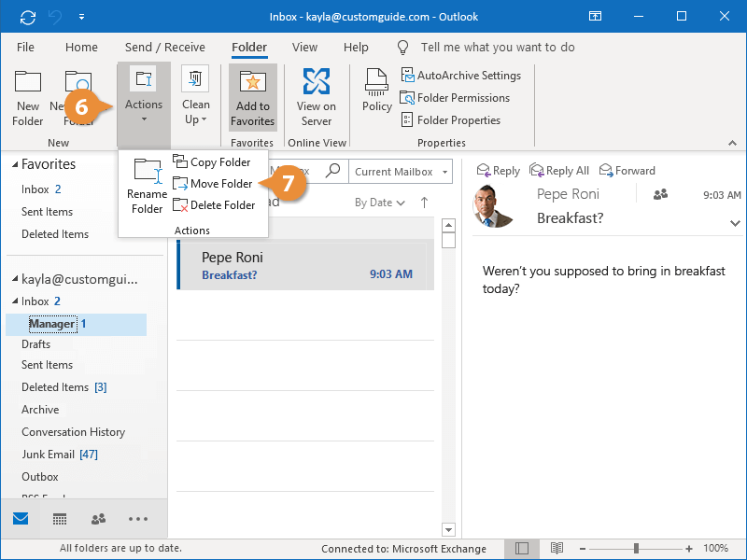
Task: Open the Conversation History folder
Action: pyautogui.click(x=74, y=432)
